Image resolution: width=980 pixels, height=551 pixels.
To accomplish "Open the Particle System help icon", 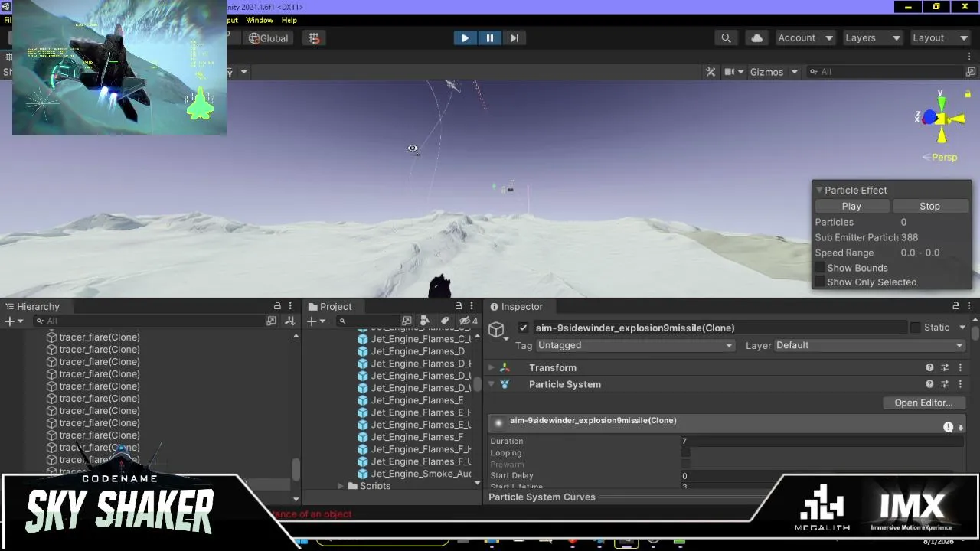I will 929,384.
